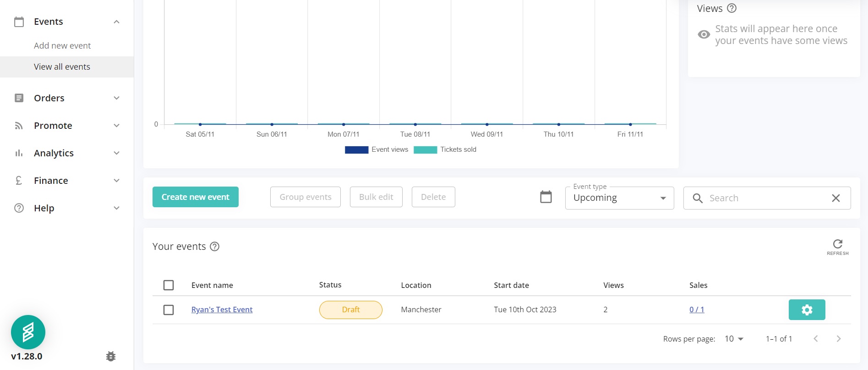The width and height of the screenshot is (868, 370).
Task: Go to next page of events
Action: (838, 339)
